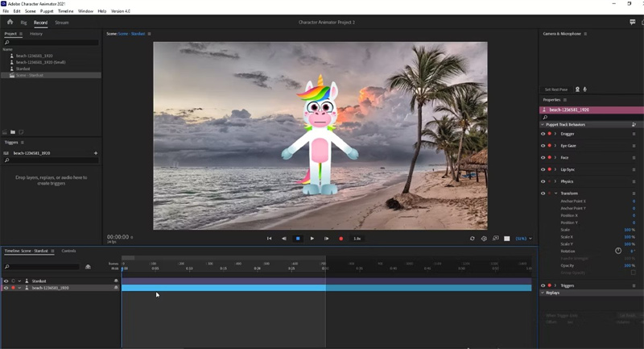
Task: Click the add trigger plus icon
Action: point(96,152)
